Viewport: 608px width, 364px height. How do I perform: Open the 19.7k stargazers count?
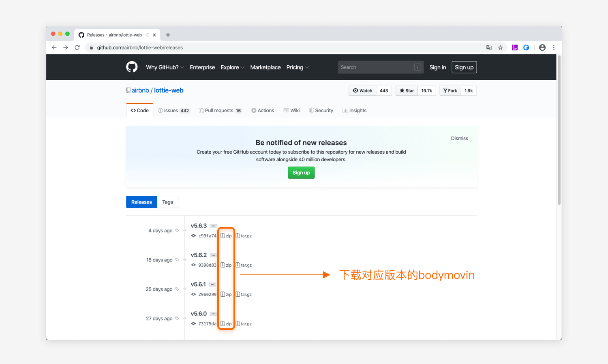pos(427,91)
